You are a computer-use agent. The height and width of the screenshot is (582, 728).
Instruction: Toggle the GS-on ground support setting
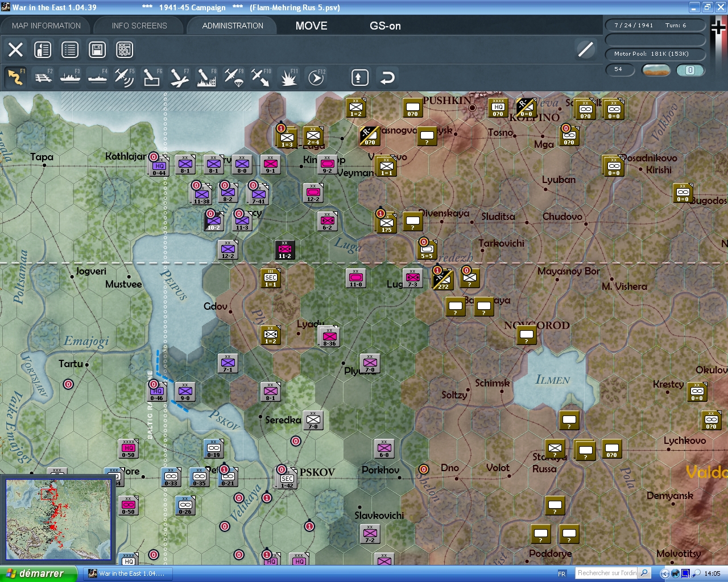[x=385, y=26]
